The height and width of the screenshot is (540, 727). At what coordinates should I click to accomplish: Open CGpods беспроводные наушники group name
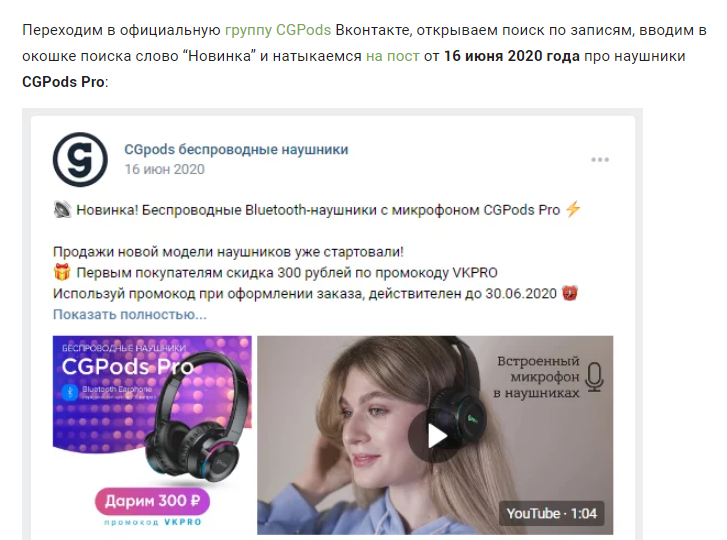[x=236, y=149]
